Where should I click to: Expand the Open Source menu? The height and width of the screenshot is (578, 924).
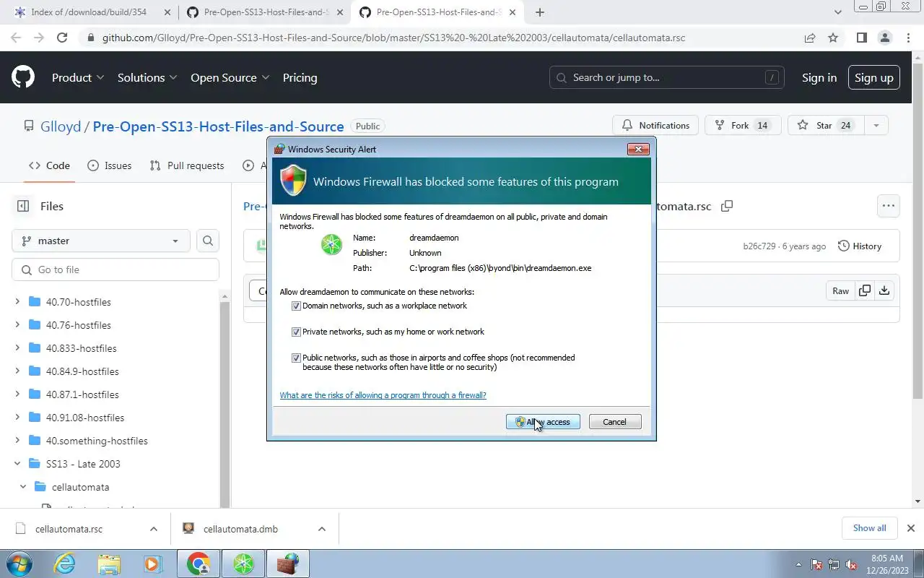pos(230,77)
